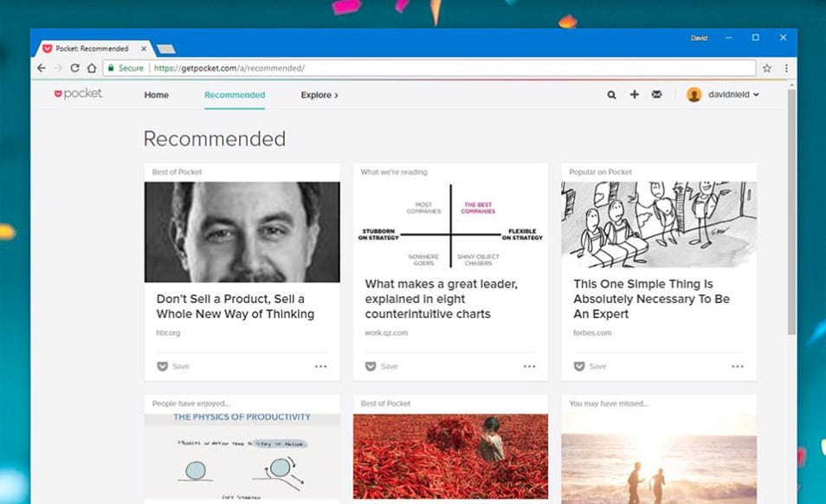Viewport: 826px width, 504px height.
Task: Save the 'What makes a great leader' article
Action: 381,366
